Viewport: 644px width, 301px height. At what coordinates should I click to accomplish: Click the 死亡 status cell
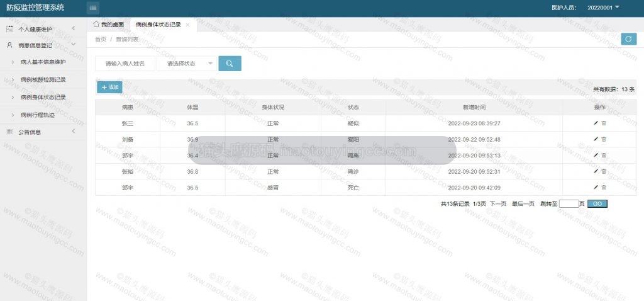coord(353,188)
